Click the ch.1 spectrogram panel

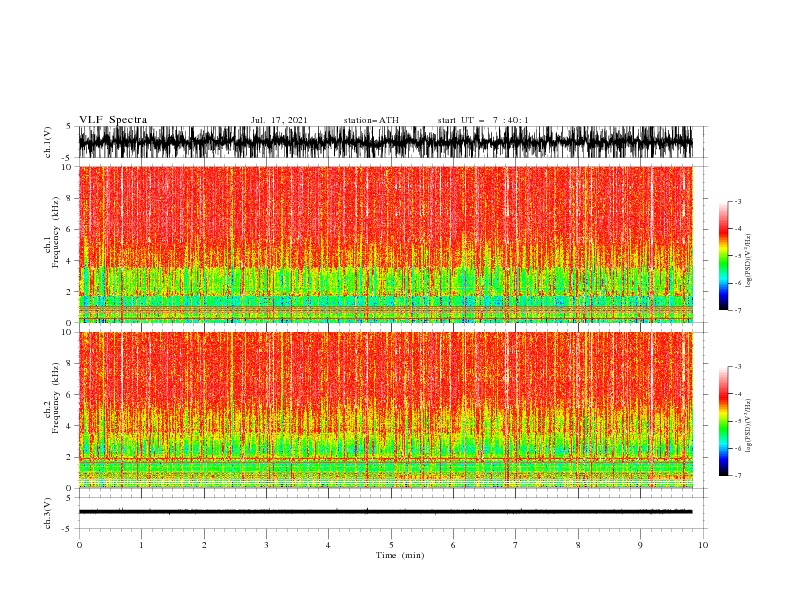[x=386, y=244]
